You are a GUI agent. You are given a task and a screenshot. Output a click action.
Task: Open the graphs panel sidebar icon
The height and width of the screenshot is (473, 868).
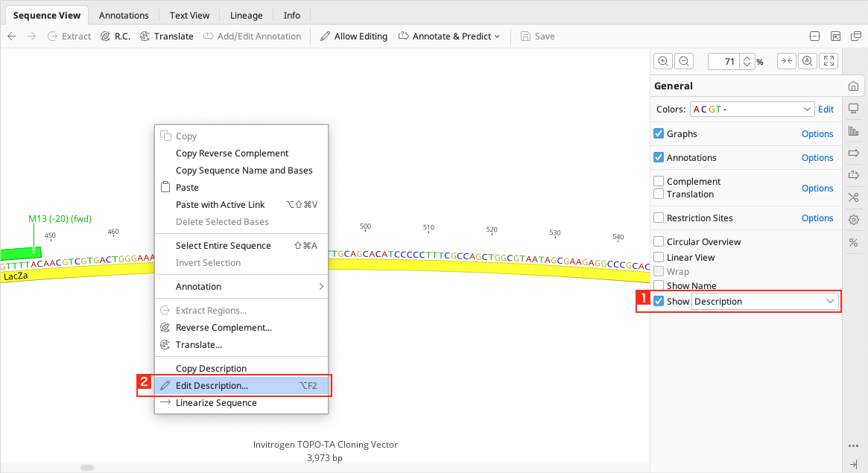(854, 131)
